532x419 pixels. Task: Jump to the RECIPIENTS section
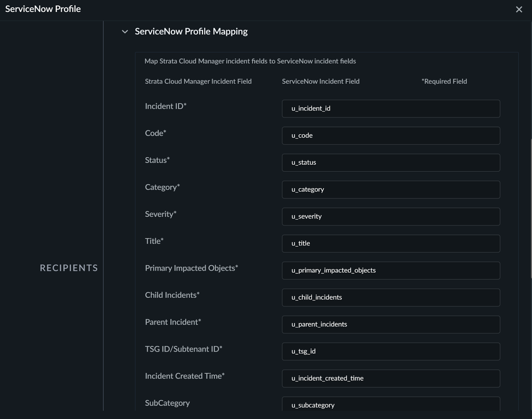point(69,268)
